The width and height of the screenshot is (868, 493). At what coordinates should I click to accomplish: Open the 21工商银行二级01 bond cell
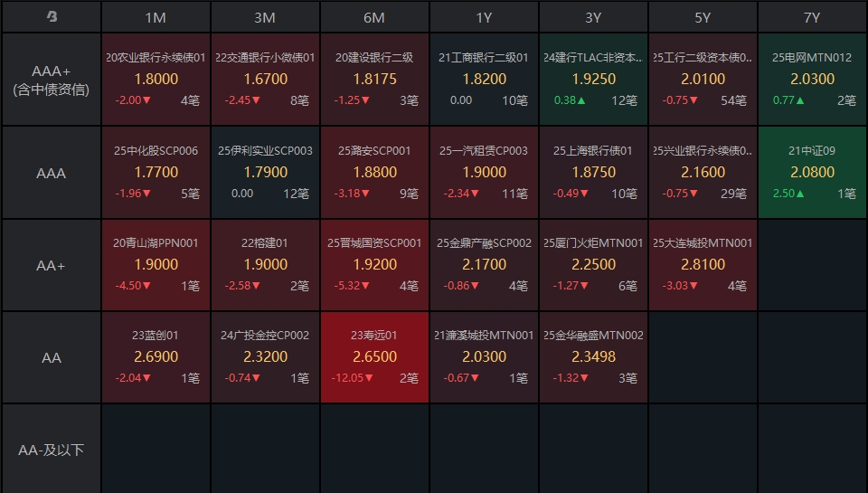click(x=484, y=80)
